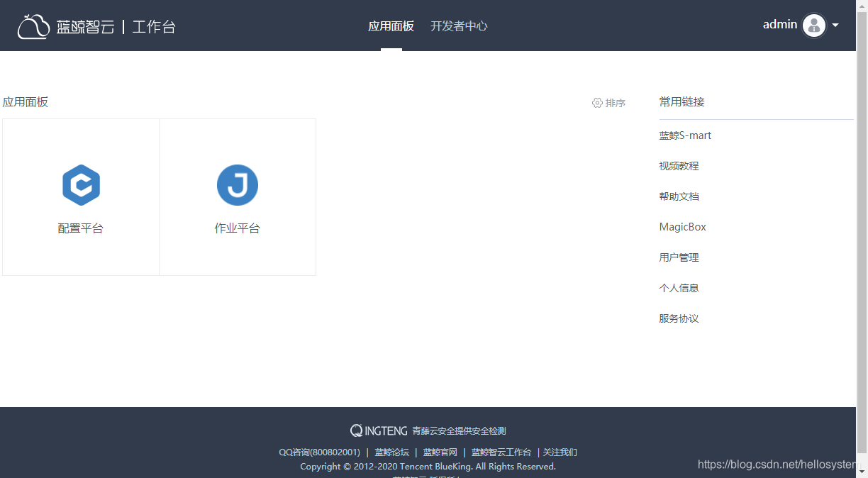Open the 用户管理 link

point(679,257)
